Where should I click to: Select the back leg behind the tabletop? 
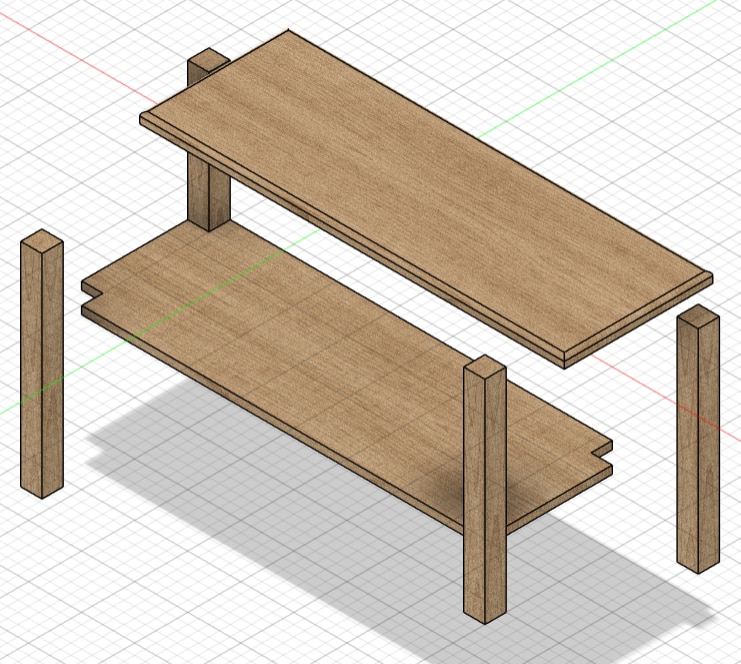[208, 194]
